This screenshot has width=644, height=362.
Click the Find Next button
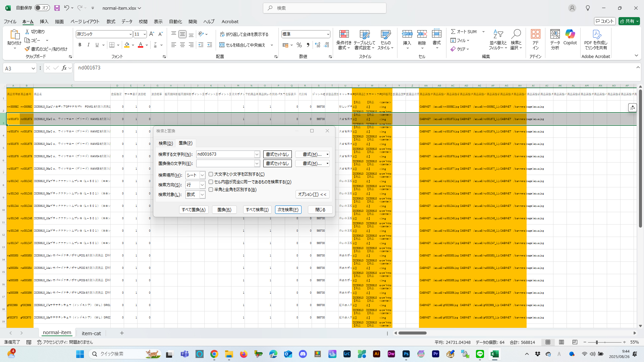(x=288, y=209)
